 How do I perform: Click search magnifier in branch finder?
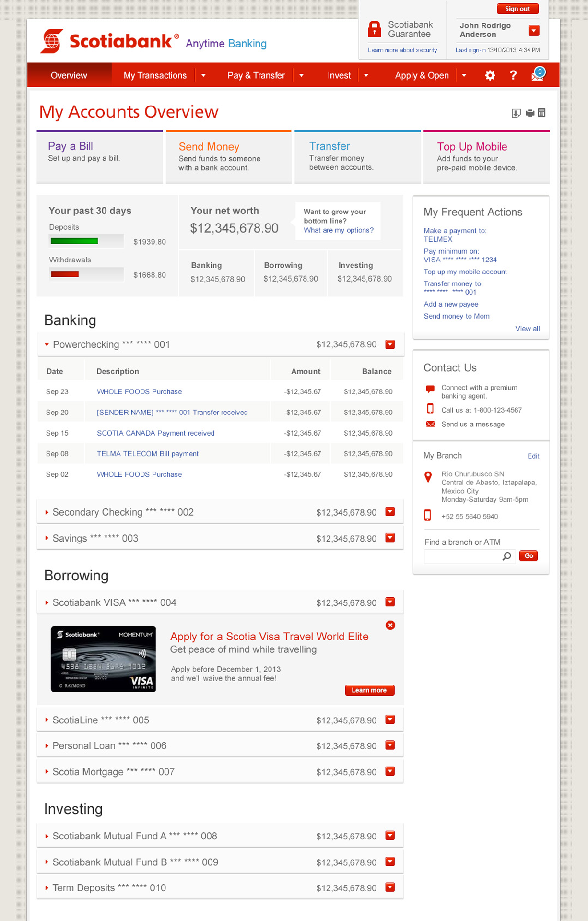(x=507, y=556)
